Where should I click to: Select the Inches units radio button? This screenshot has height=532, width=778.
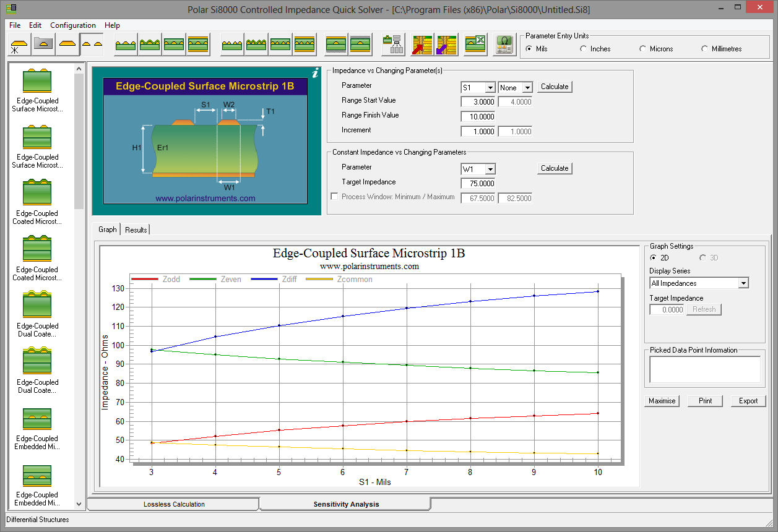coord(583,49)
